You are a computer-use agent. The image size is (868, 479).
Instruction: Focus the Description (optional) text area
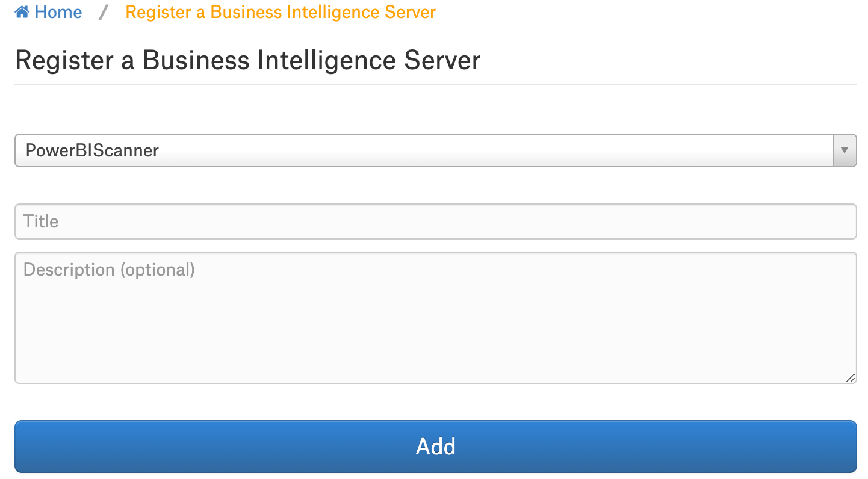coord(435,318)
